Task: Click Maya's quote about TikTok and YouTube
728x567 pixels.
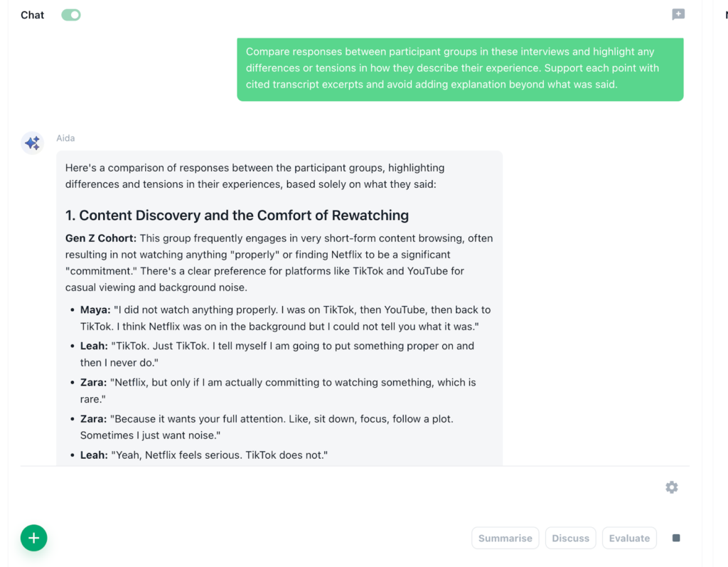Action: click(x=284, y=318)
